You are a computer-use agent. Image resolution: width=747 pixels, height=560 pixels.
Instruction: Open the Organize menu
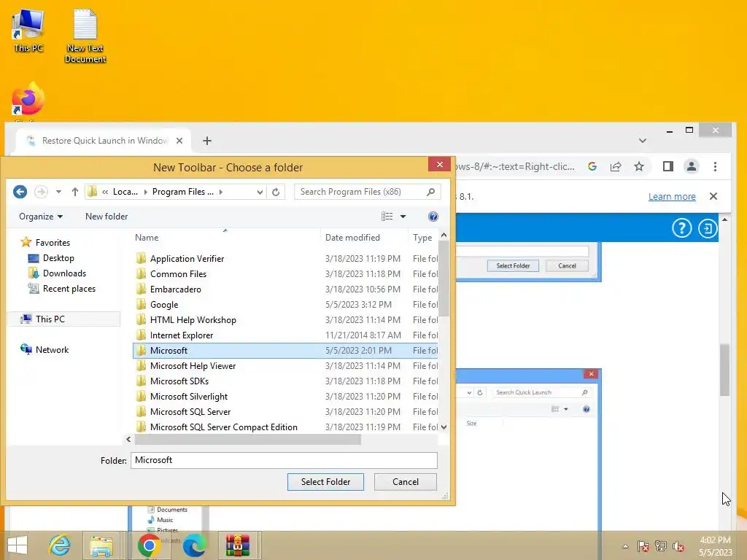[41, 217]
